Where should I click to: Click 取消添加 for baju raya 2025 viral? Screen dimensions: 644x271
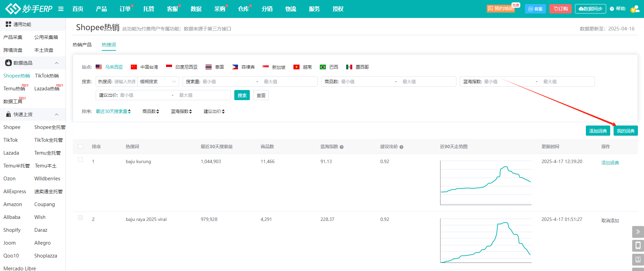(x=610, y=221)
